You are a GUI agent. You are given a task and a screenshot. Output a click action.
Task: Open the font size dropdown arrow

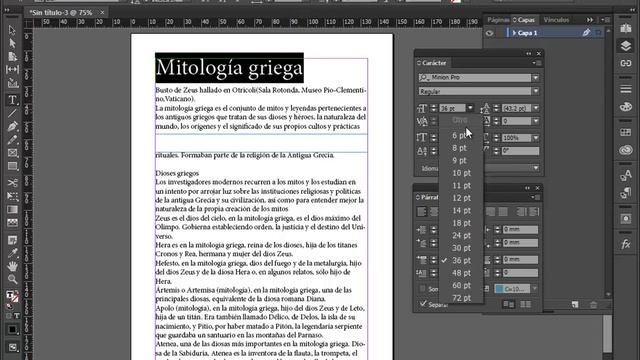470,108
